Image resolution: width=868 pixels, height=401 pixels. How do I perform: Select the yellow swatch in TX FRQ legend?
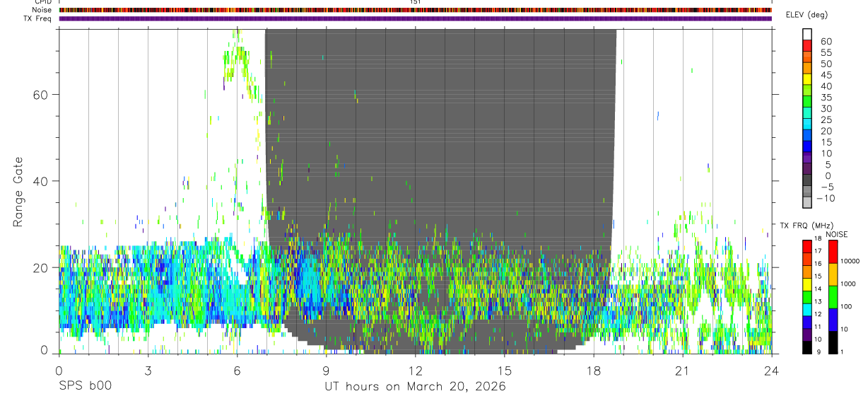coord(807,284)
